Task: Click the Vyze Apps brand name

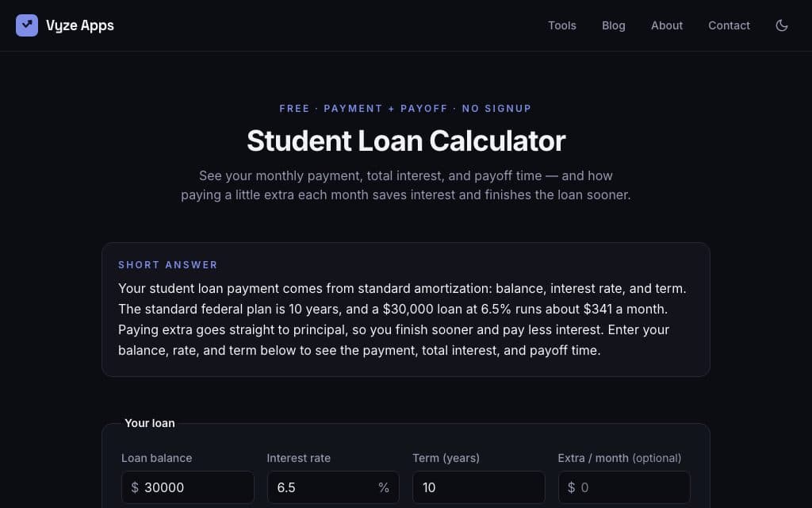Action: pos(80,25)
